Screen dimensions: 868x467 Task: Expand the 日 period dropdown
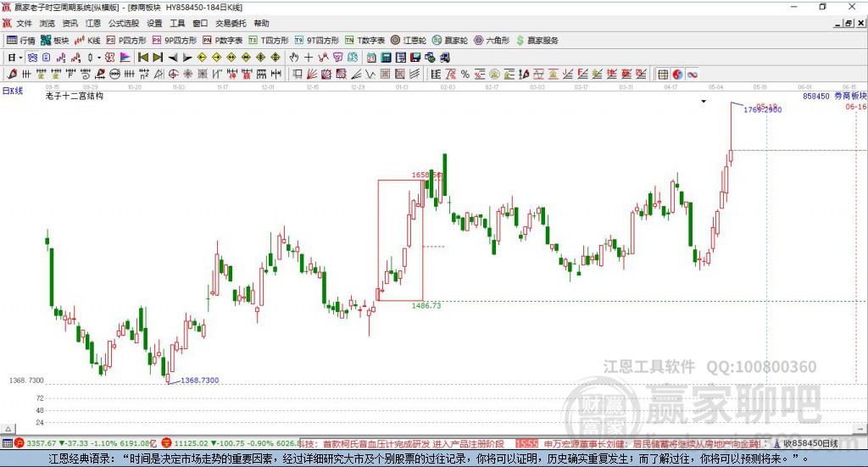20,58
